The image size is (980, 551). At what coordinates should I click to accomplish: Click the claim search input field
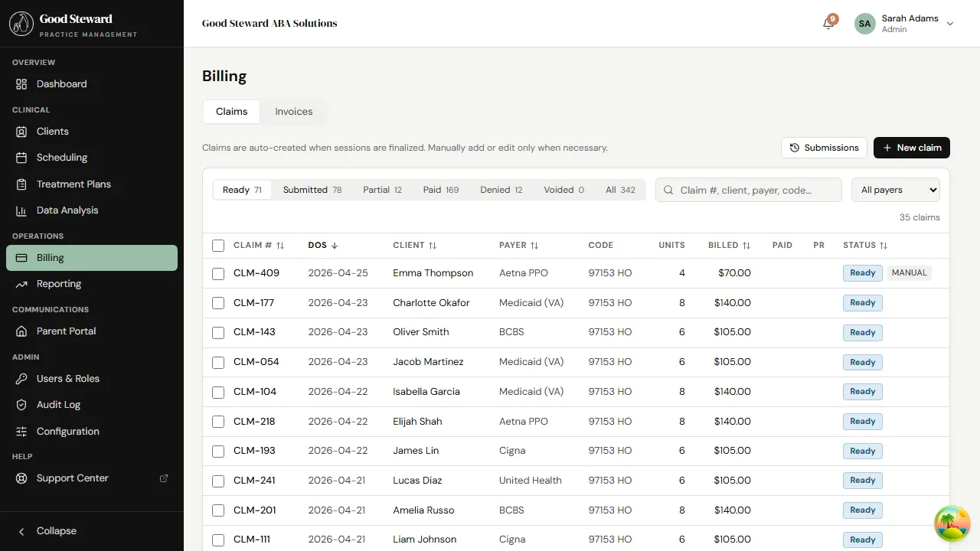[x=748, y=189]
